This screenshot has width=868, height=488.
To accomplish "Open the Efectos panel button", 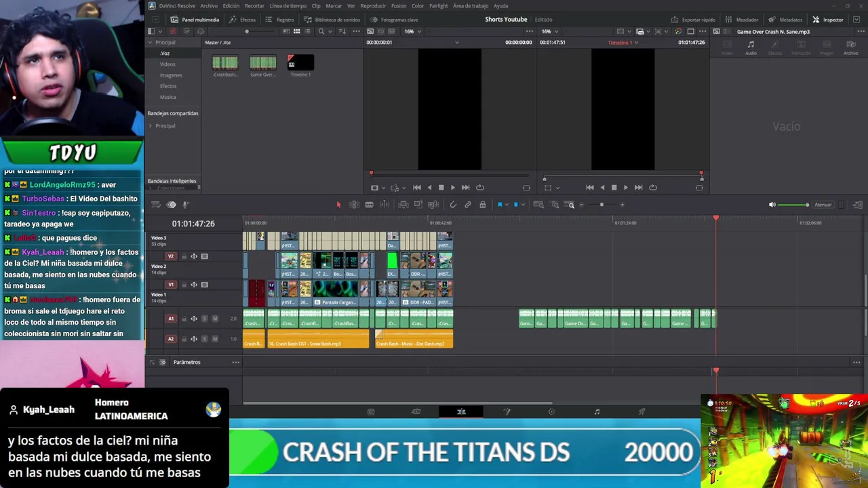I will (x=243, y=20).
